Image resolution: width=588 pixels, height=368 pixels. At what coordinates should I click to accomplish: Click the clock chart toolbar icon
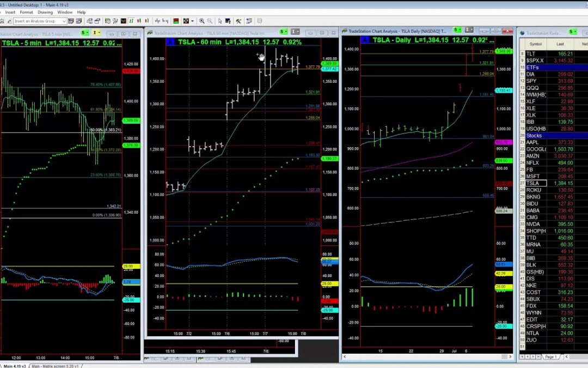point(108,21)
